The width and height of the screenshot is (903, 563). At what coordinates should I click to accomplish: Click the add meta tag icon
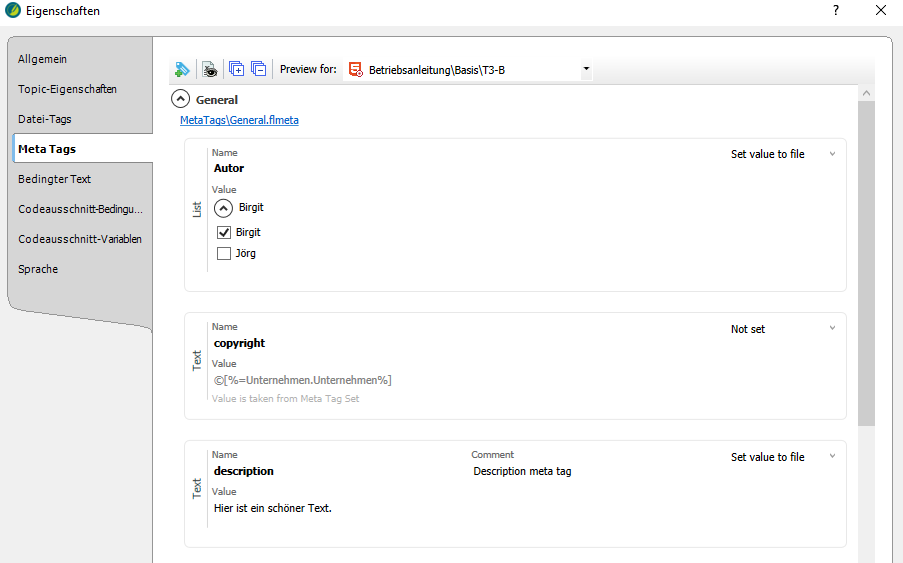click(x=181, y=69)
